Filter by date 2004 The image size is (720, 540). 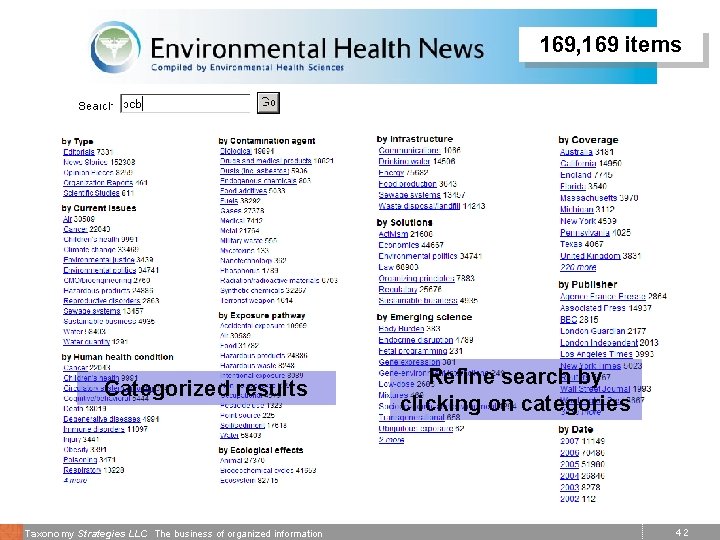569,476
